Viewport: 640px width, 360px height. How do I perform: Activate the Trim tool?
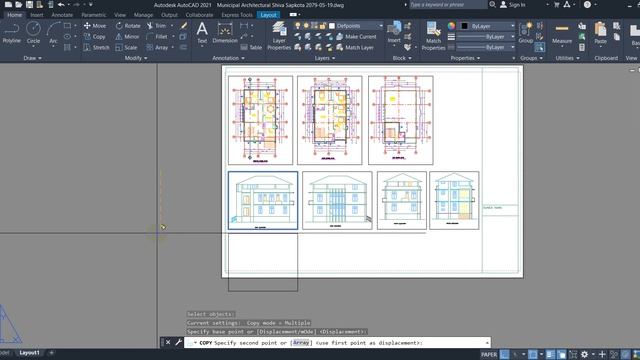(156, 26)
